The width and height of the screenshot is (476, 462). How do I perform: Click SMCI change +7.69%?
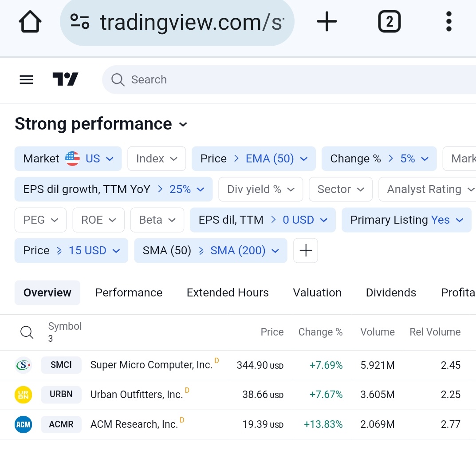point(326,365)
